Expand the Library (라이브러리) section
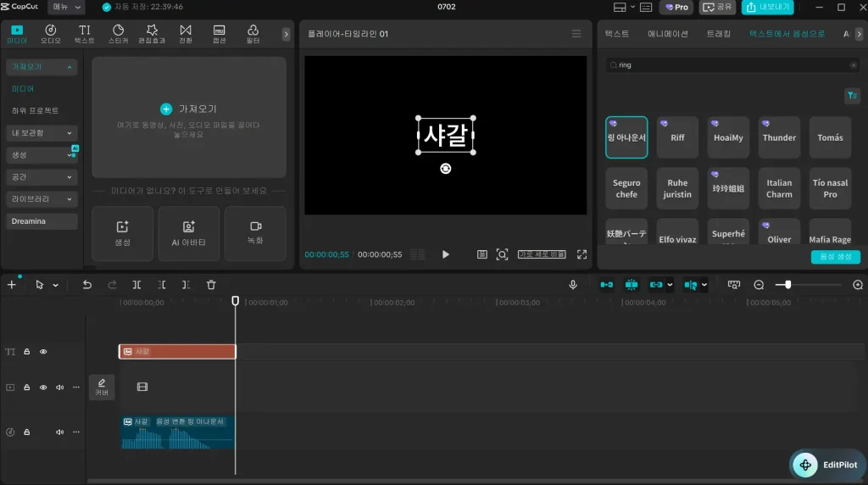 pos(42,198)
